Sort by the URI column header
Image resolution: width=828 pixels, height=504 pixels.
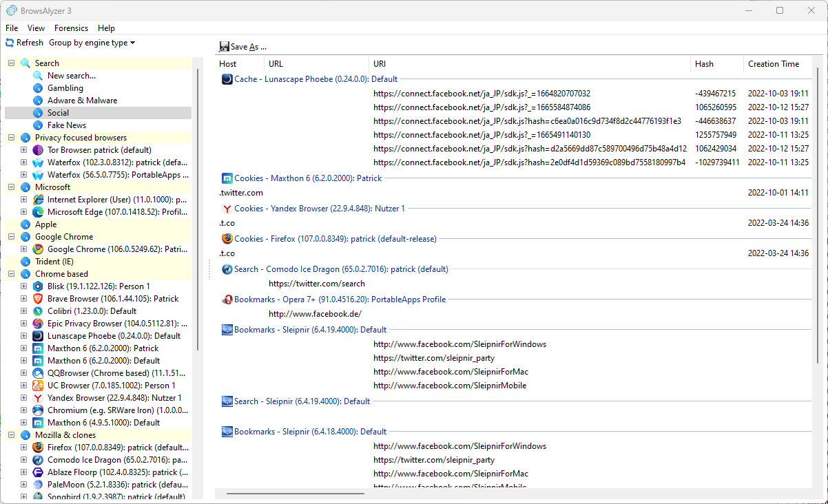(x=530, y=64)
